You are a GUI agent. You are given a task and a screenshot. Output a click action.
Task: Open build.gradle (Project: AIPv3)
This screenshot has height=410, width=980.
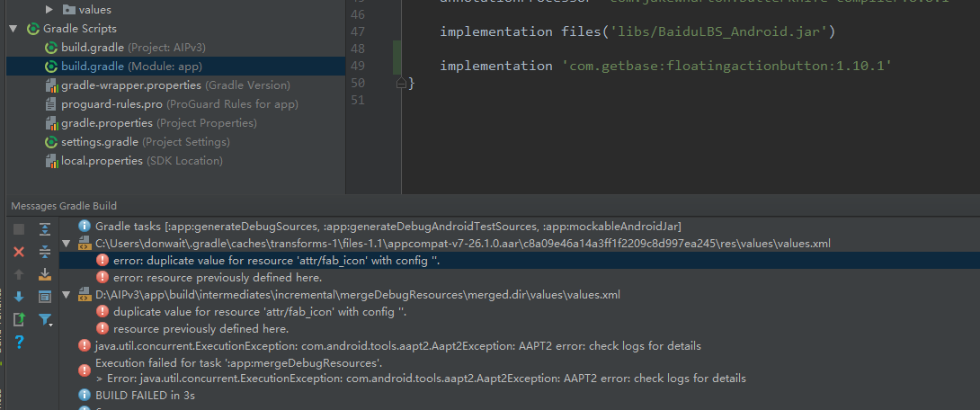pos(133,48)
